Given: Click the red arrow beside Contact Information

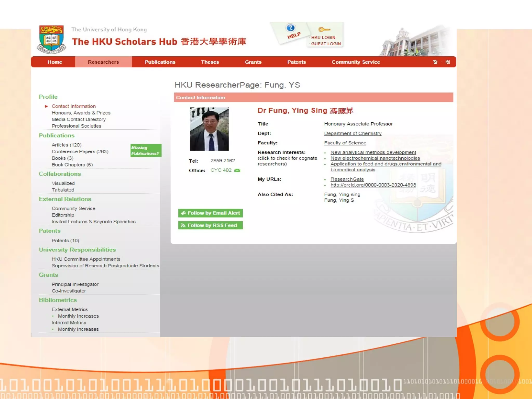Looking at the screenshot, I should pos(46,106).
